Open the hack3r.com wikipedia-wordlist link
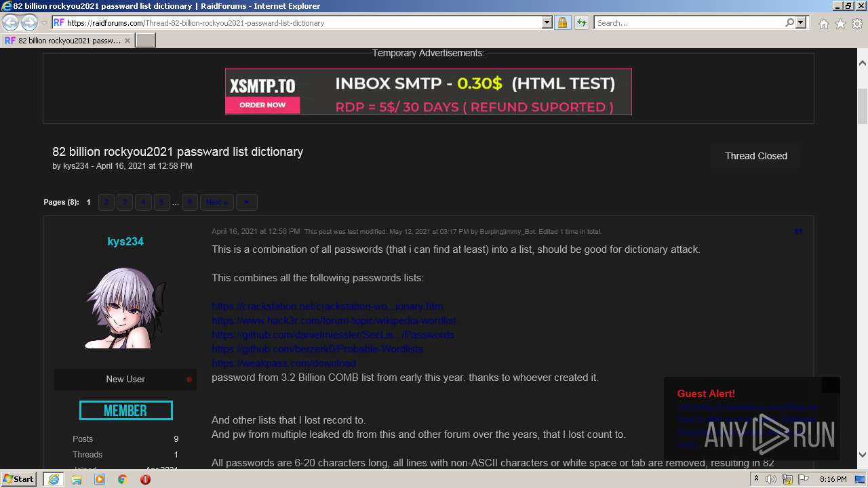The width and height of the screenshot is (868, 488). (x=334, y=321)
